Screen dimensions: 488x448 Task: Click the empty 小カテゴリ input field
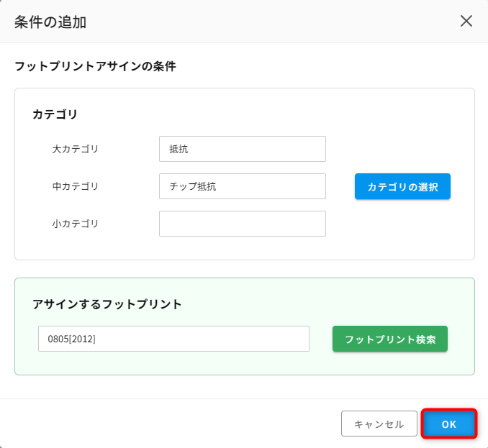243,224
